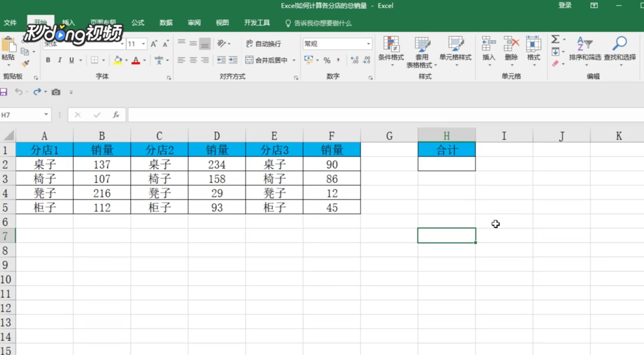Expand the font color dropdown arrow
The image size is (644, 355).
(x=145, y=60)
